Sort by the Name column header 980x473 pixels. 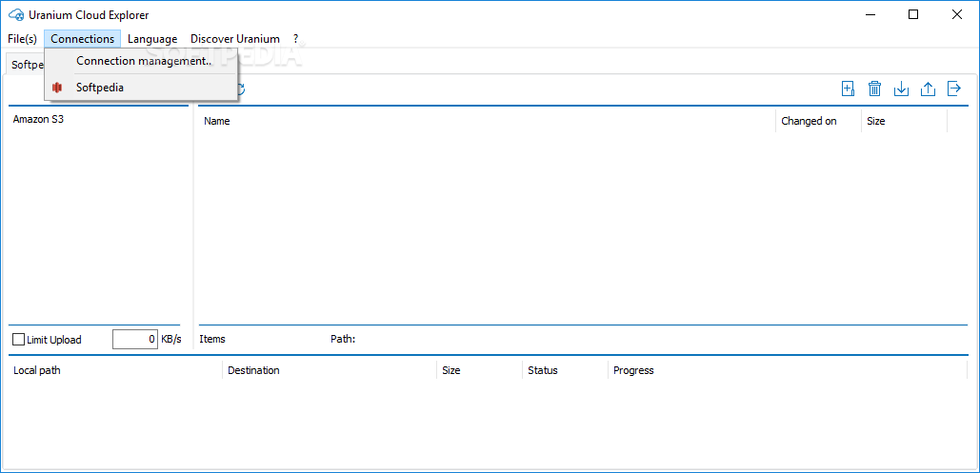pyautogui.click(x=487, y=121)
